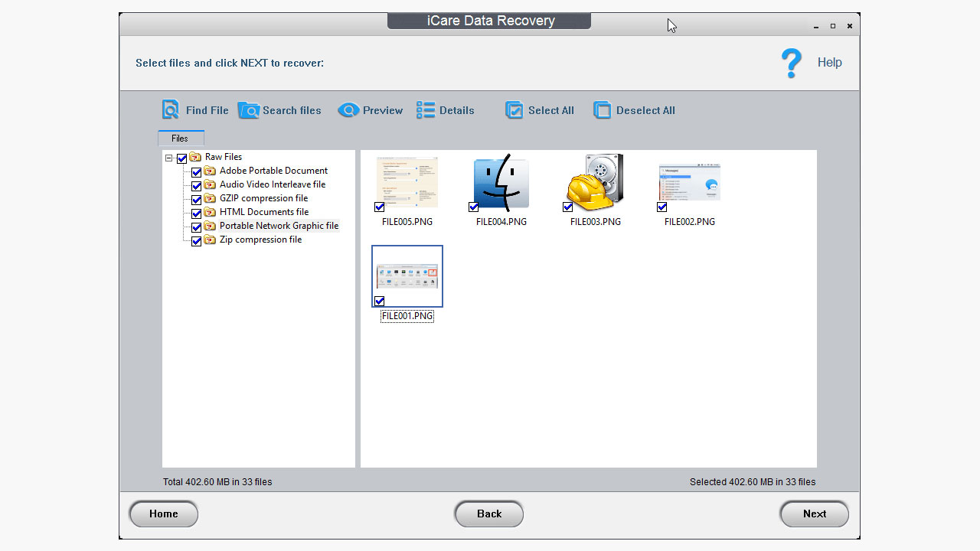
Task: Click the Zip compression file folder icon
Action: pos(210,240)
